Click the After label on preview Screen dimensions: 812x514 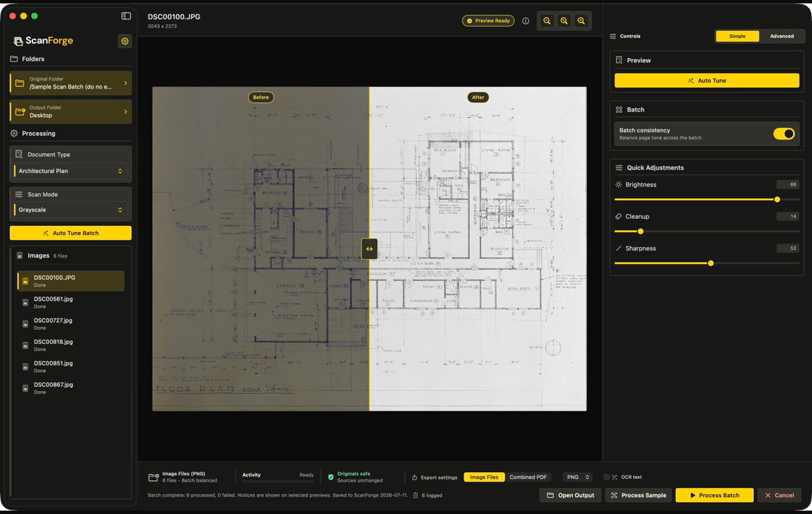[x=478, y=97]
